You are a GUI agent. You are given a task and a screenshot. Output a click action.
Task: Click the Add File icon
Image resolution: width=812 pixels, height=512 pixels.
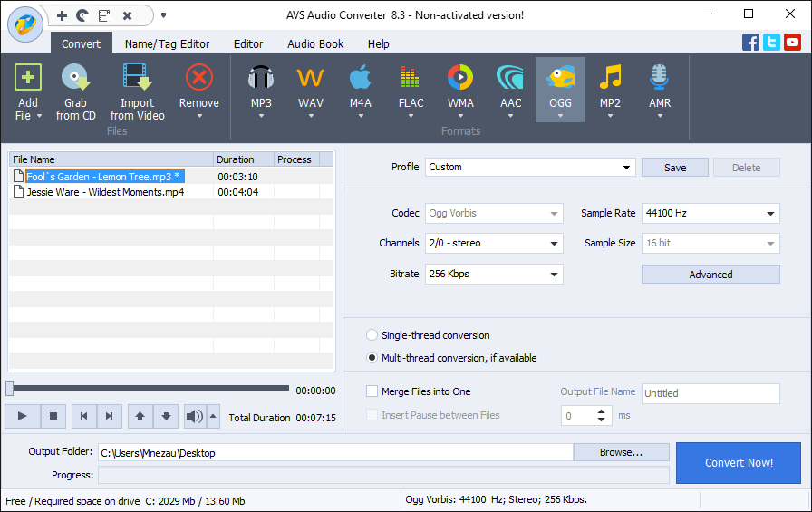point(28,78)
